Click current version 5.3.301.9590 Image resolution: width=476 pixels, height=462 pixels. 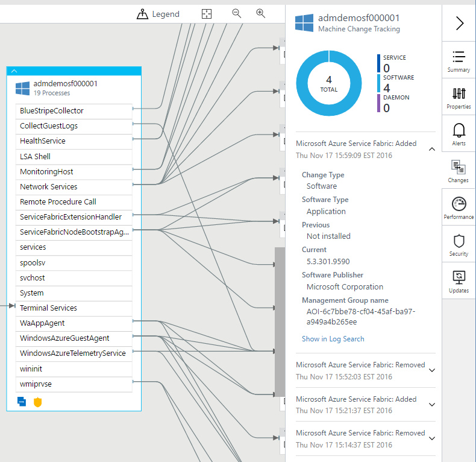point(328,262)
